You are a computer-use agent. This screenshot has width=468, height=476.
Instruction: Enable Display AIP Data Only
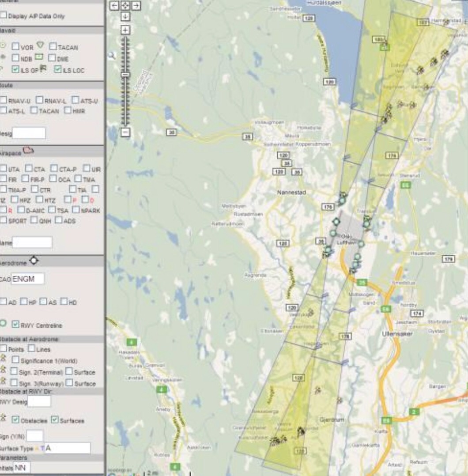[x=4, y=15]
